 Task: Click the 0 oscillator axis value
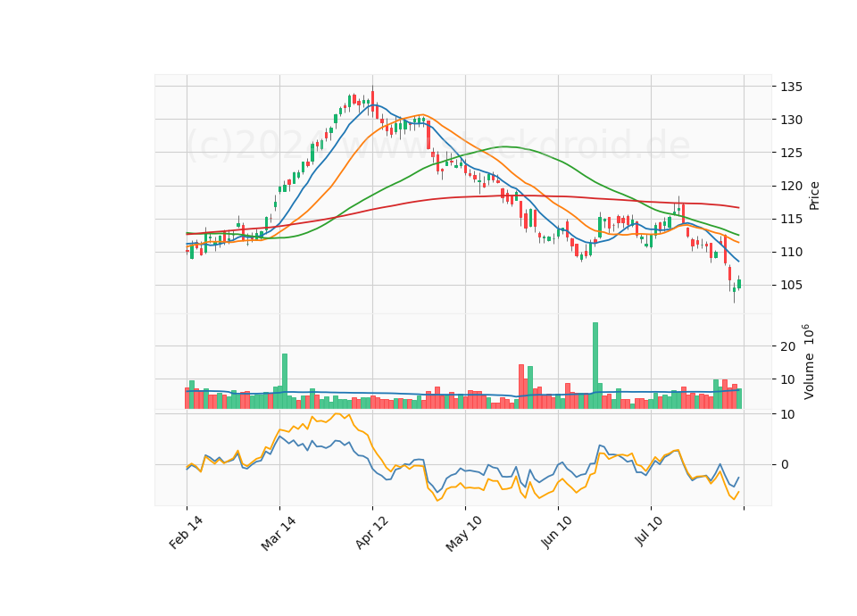[785, 464]
